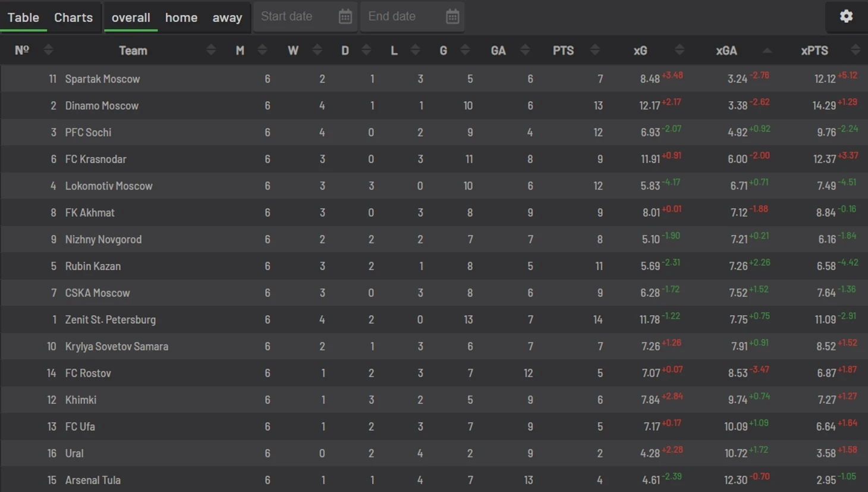Open the End date calendar icon
Image resolution: width=868 pixels, height=492 pixels.
click(x=452, y=17)
